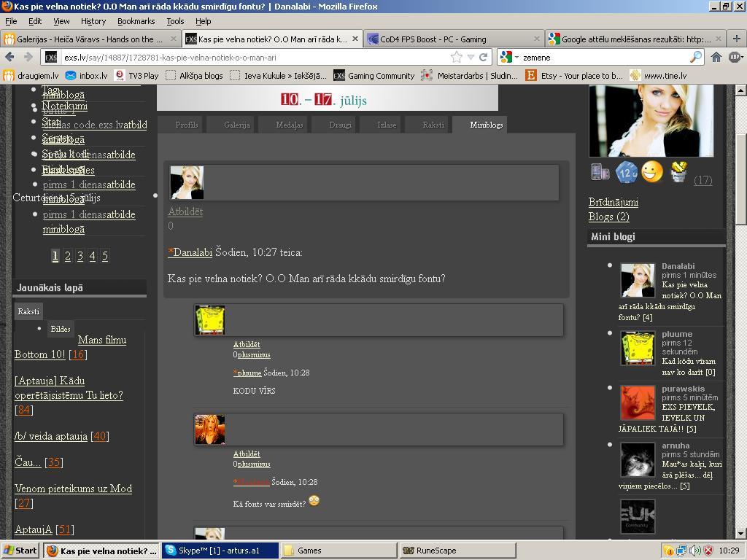Open the (17) badge count link
Viewport: 747px width, 560px height.
pos(703,180)
